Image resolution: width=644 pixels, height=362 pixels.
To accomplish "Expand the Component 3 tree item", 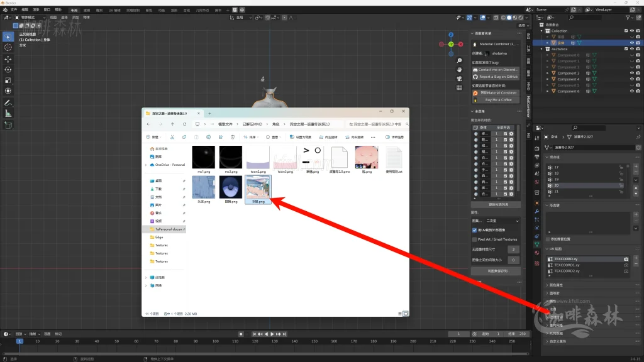I will click(548, 73).
